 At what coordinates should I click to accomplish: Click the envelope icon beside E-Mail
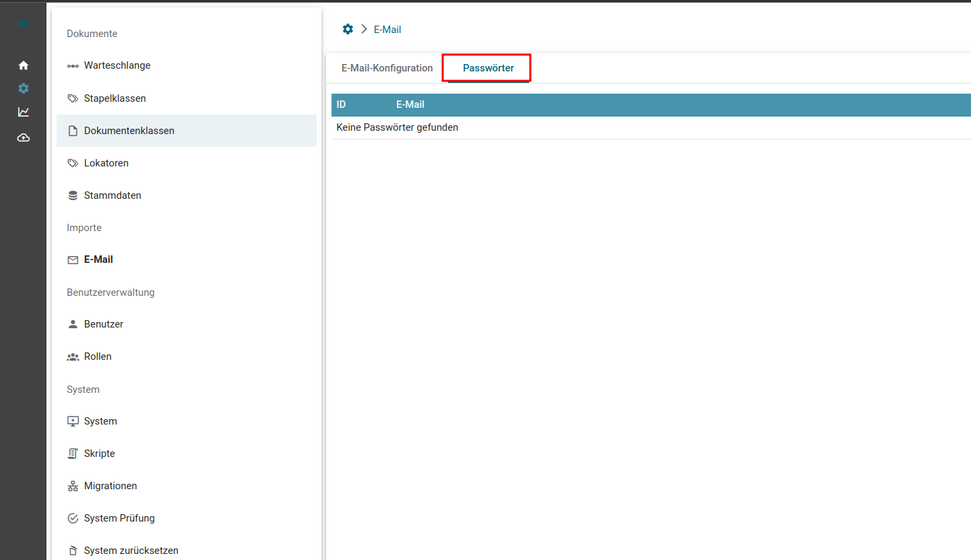pos(73,260)
